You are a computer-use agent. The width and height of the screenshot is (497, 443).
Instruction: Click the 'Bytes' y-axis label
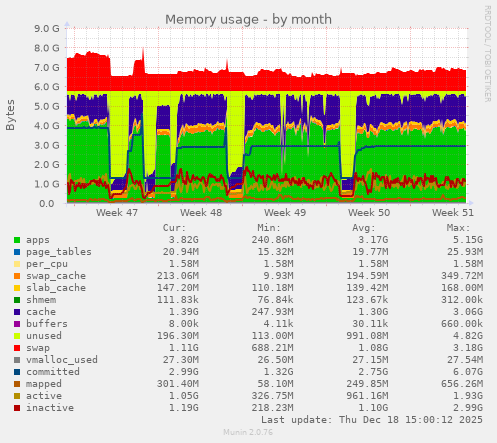click(10, 115)
